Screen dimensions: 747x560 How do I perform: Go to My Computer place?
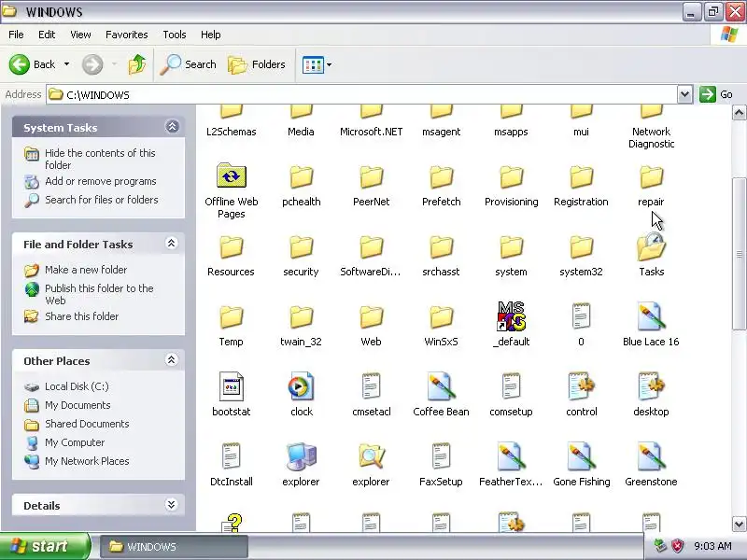click(x=75, y=442)
